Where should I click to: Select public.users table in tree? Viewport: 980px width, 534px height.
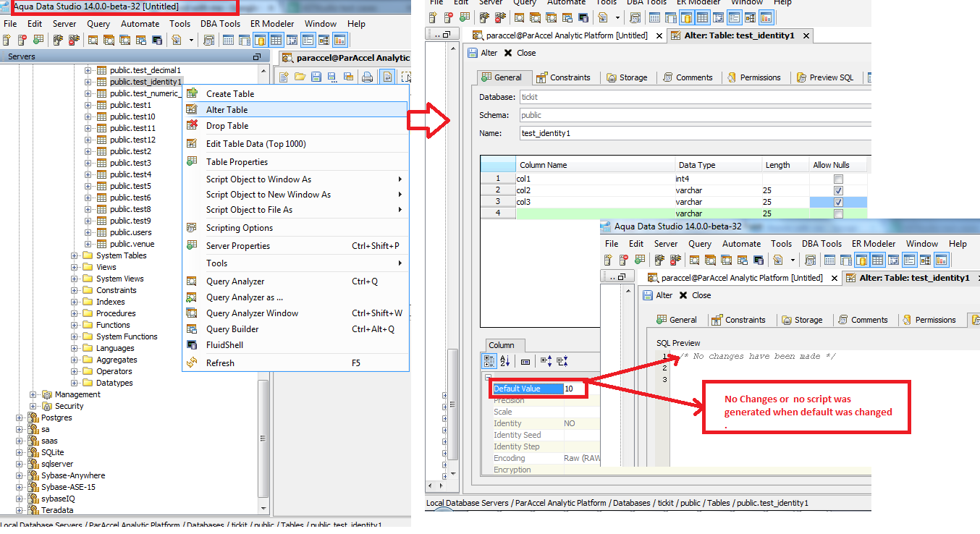pyautogui.click(x=131, y=232)
